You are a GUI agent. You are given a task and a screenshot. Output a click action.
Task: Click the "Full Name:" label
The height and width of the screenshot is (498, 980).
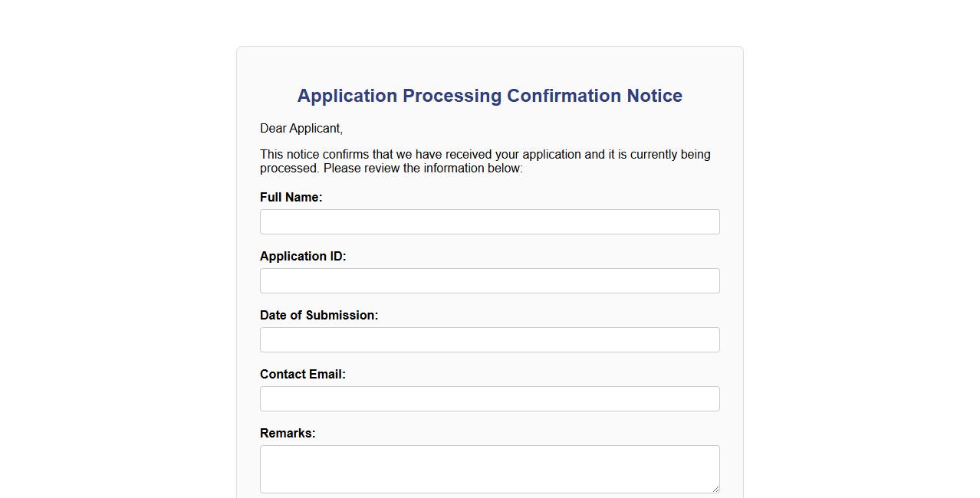click(x=291, y=198)
